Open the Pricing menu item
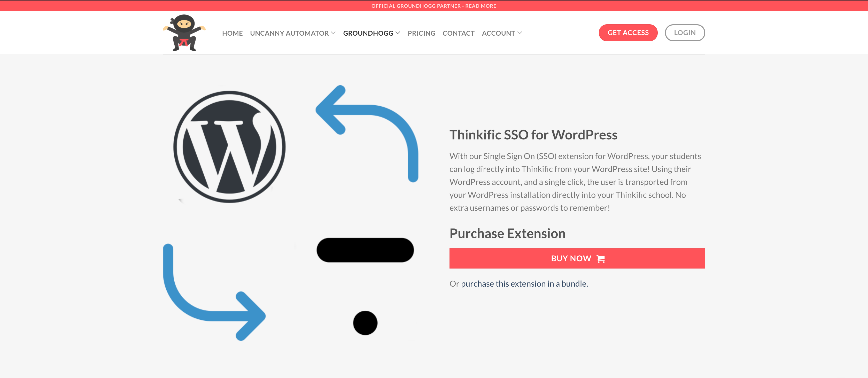The height and width of the screenshot is (378, 868). coord(422,33)
